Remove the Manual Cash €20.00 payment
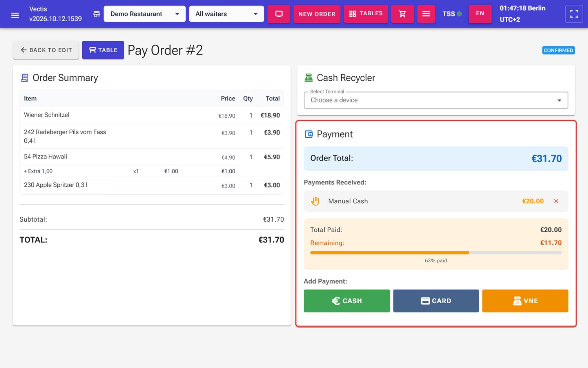 [556, 201]
